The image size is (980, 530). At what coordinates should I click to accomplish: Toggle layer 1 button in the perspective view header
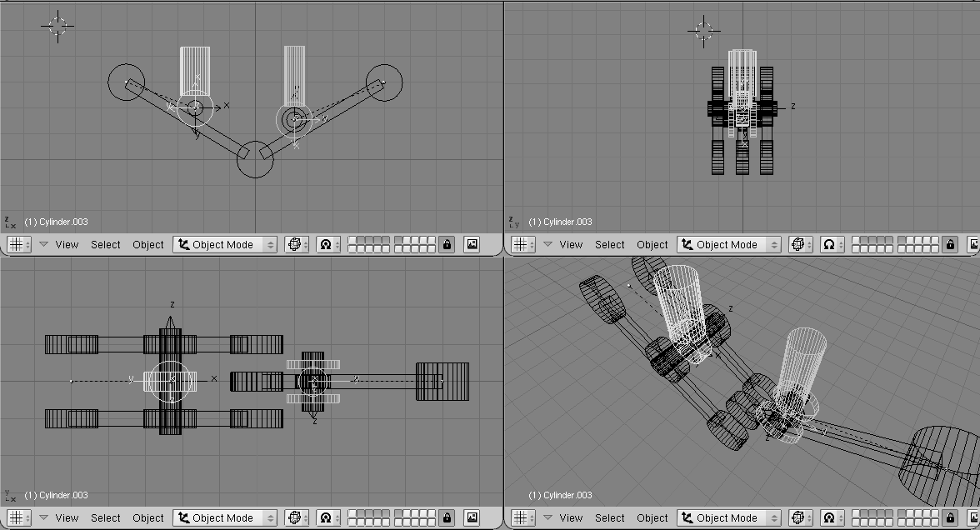point(857,513)
